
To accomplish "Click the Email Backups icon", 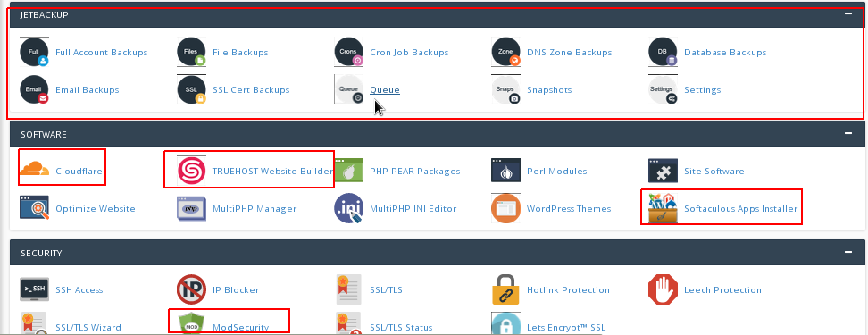I will pos(34,89).
